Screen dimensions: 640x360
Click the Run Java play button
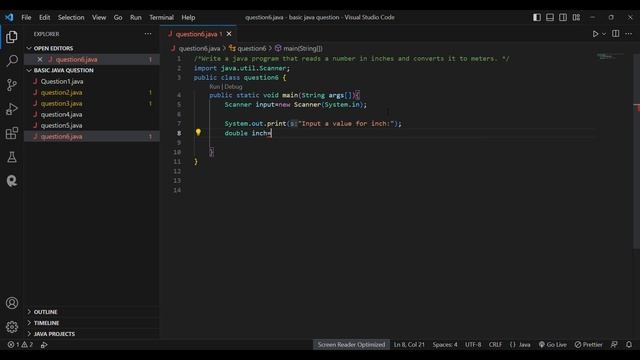pos(595,34)
